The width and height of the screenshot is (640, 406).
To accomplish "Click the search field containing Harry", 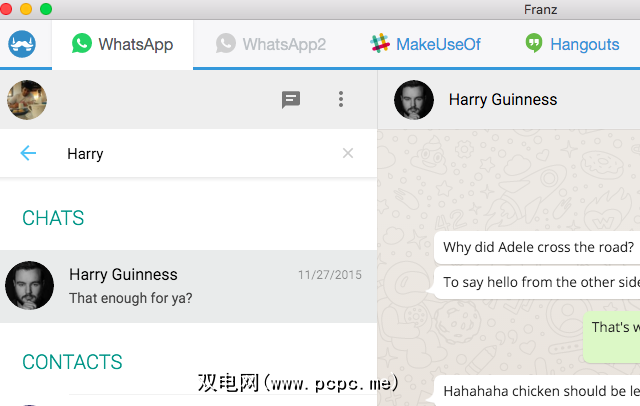I will click(x=189, y=153).
